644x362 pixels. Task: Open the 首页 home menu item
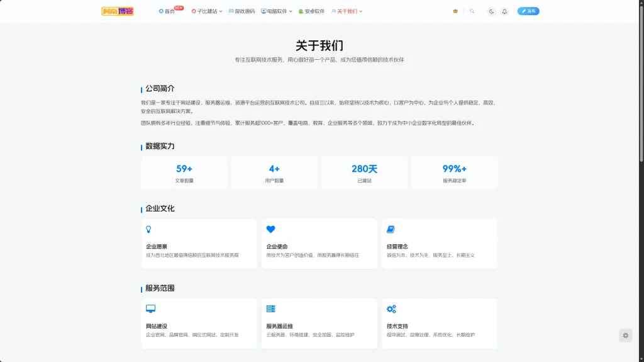(x=167, y=11)
